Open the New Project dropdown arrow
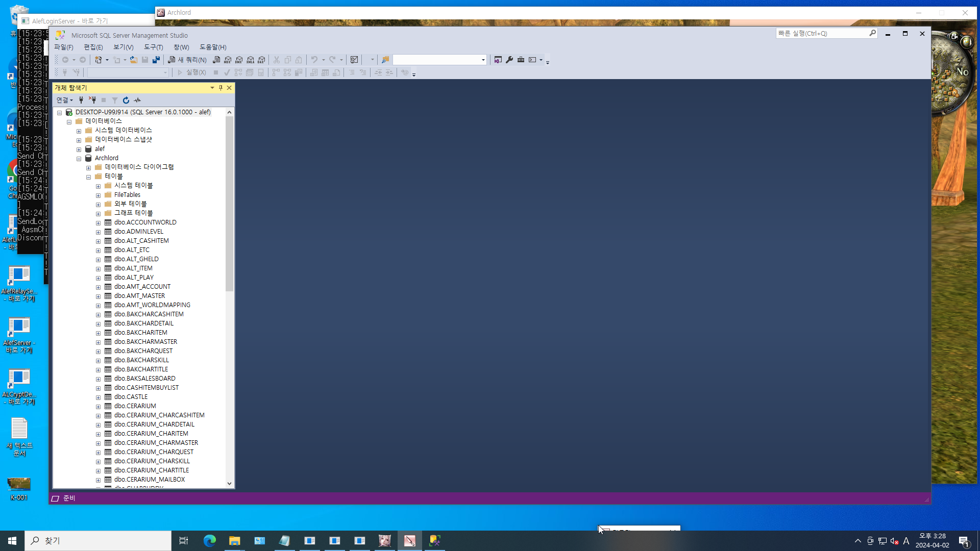Viewport: 980px width, 551px height. pyautogui.click(x=107, y=60)
